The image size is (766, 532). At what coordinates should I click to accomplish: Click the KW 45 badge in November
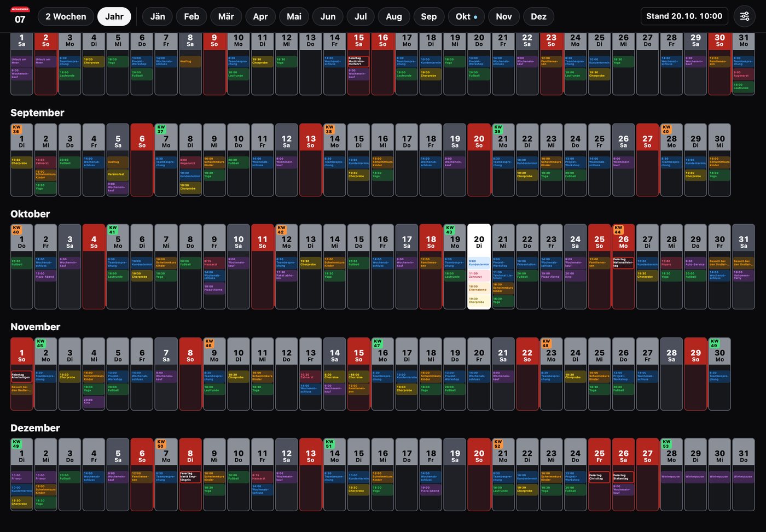point(40,343)
